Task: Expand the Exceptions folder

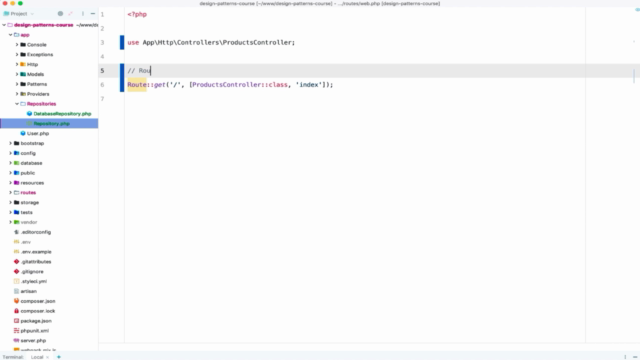Action: 17,54
